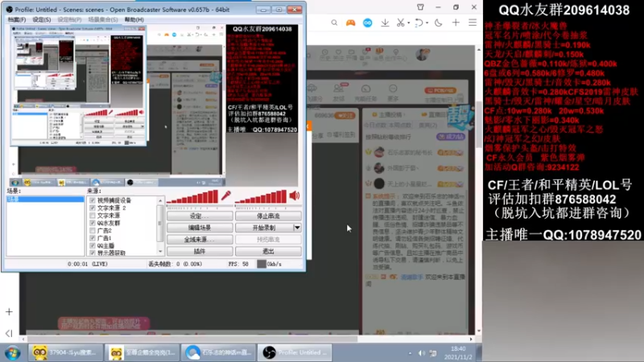
Task: Click the blue infinity extension icon
Action: (x=368, y=23)
